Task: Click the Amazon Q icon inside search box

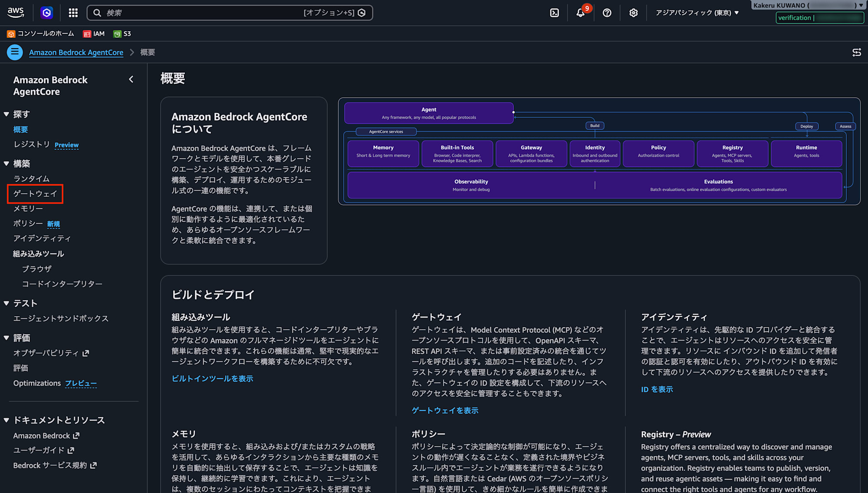Action: (x=362, y=13)
